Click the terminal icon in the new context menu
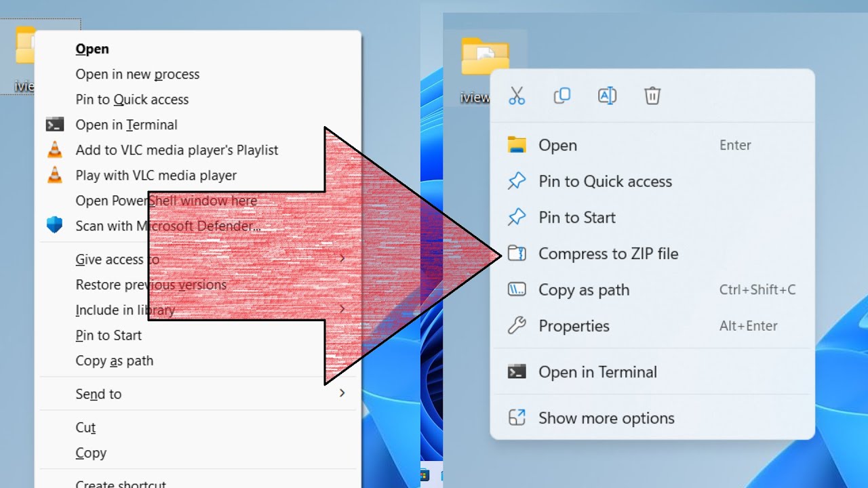This screenshot has height=488, width=868. (x=517, y=371)
